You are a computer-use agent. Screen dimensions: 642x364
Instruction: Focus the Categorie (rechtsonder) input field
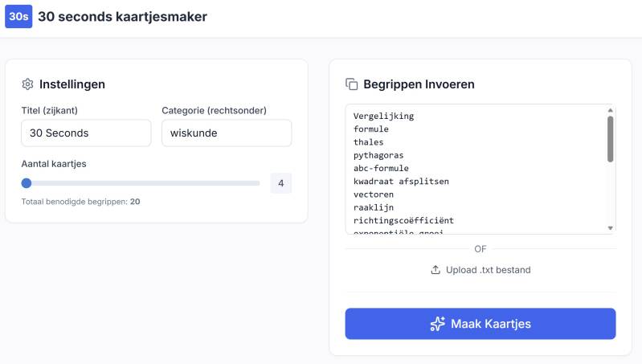coord(226,133)
